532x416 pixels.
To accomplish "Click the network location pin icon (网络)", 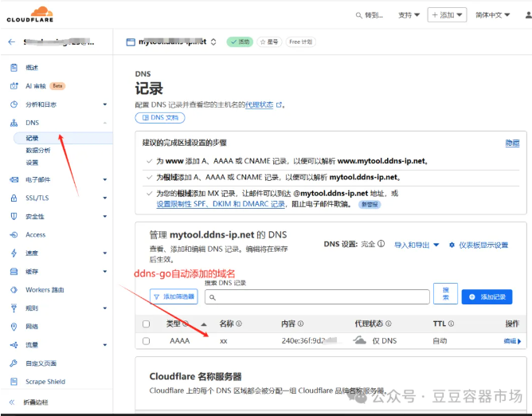I will [14, 327].
